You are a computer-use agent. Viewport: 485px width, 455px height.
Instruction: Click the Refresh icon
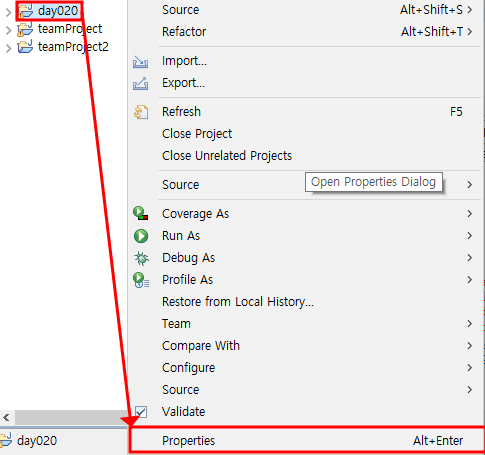point(141,112)
